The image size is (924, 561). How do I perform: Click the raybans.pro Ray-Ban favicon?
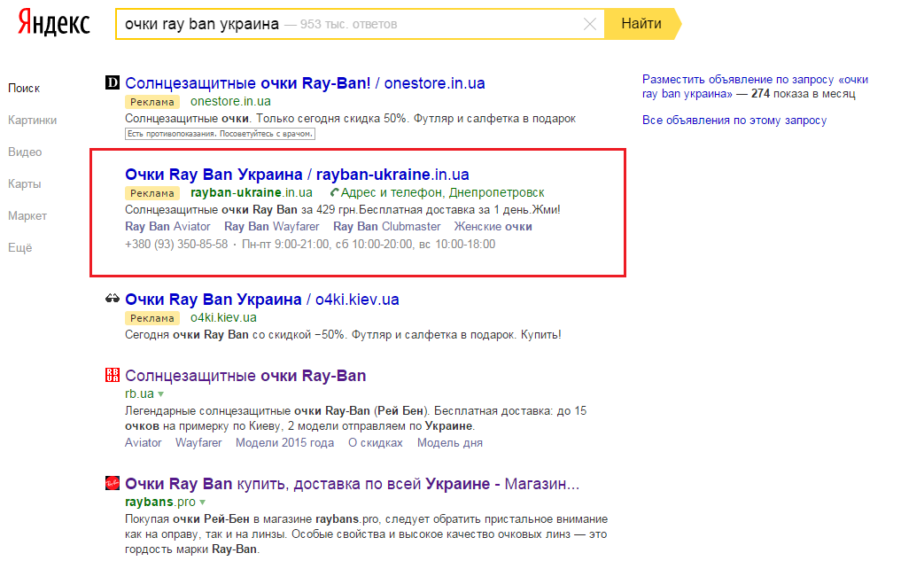(112, 483)
